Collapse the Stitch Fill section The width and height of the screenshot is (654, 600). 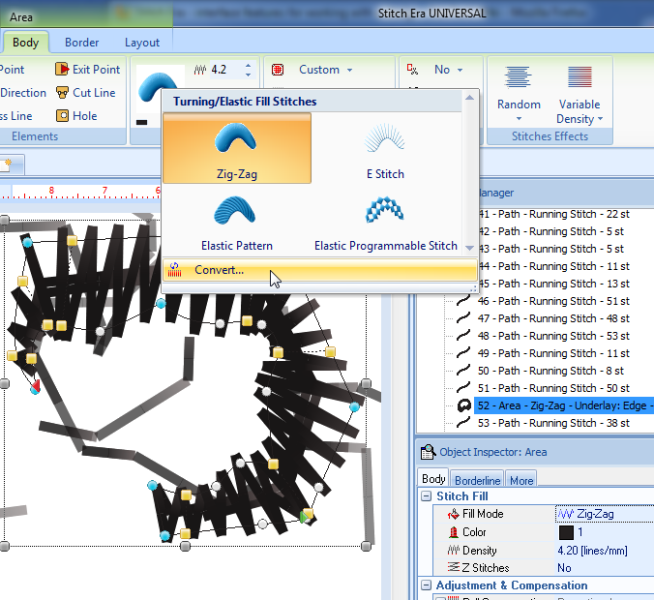[427, 496]
